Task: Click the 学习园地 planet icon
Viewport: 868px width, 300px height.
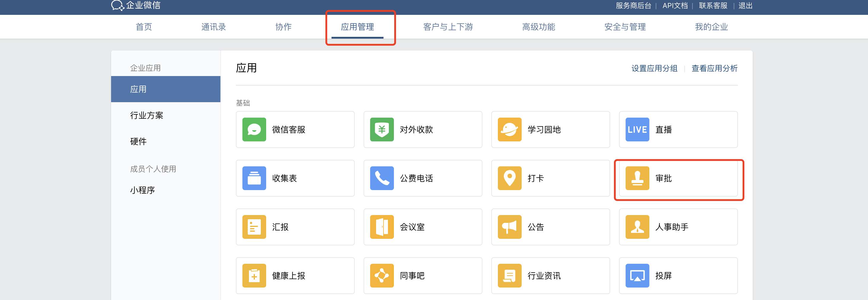Action: point(509,130)
